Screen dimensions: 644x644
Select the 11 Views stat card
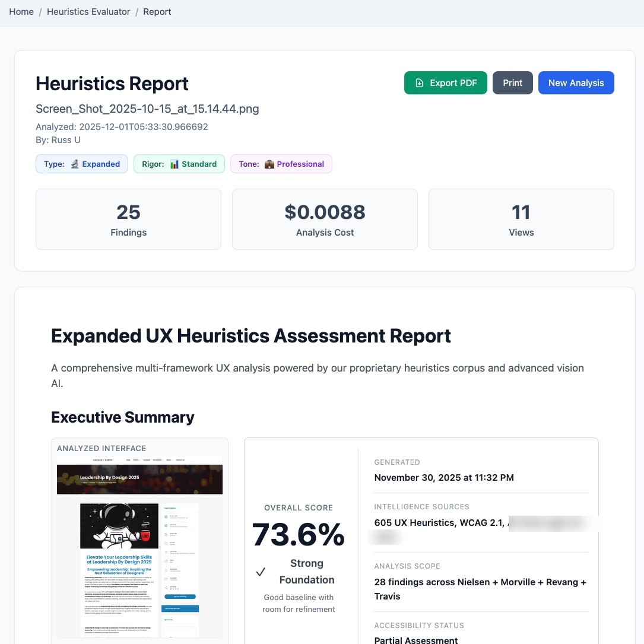(521, 220)
